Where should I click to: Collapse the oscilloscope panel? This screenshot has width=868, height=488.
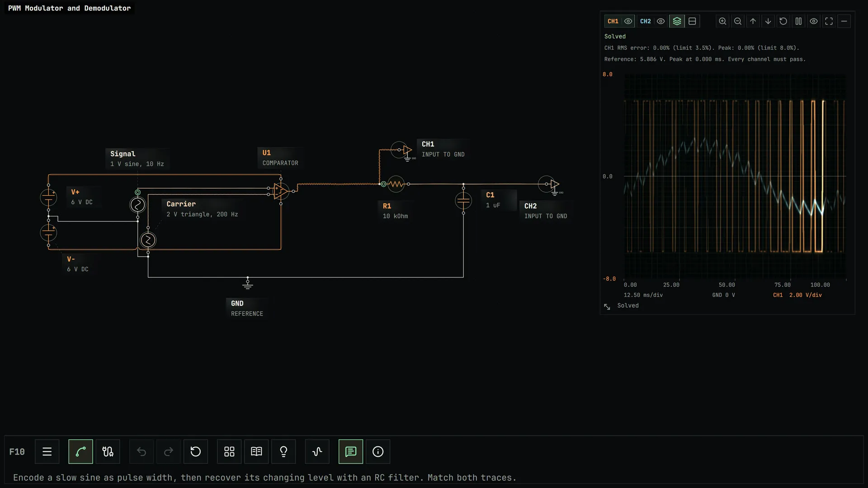click(x=844, y=21)
